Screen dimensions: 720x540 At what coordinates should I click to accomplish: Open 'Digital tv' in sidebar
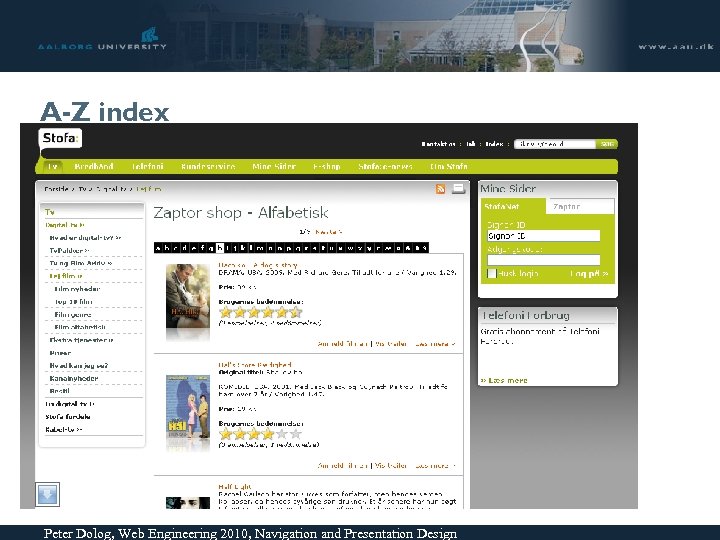[65, 225]
